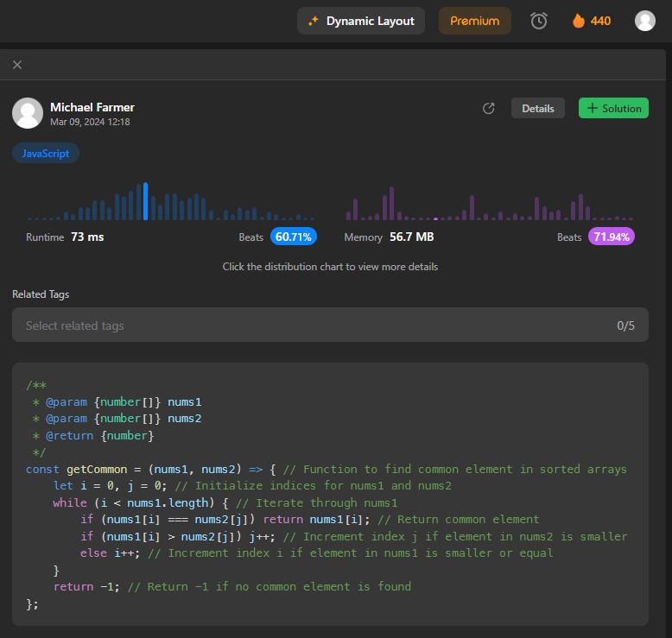Image resolution: width=672 pixels, height=638 pixels.
Task: Click inside the getCommon code block
Action: click(330, 494)
